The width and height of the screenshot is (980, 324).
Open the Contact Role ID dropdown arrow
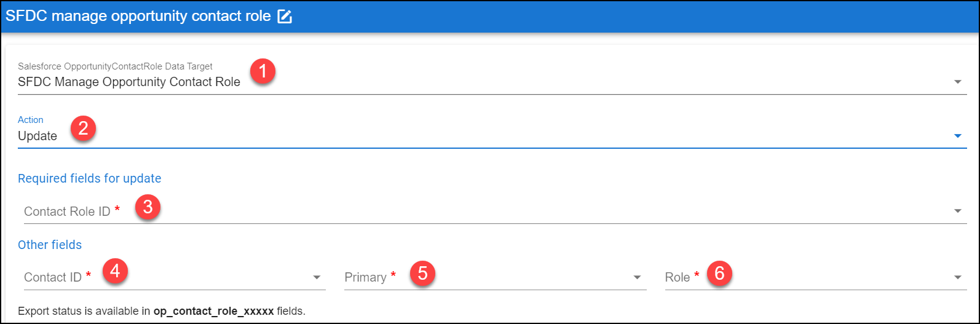958,211
